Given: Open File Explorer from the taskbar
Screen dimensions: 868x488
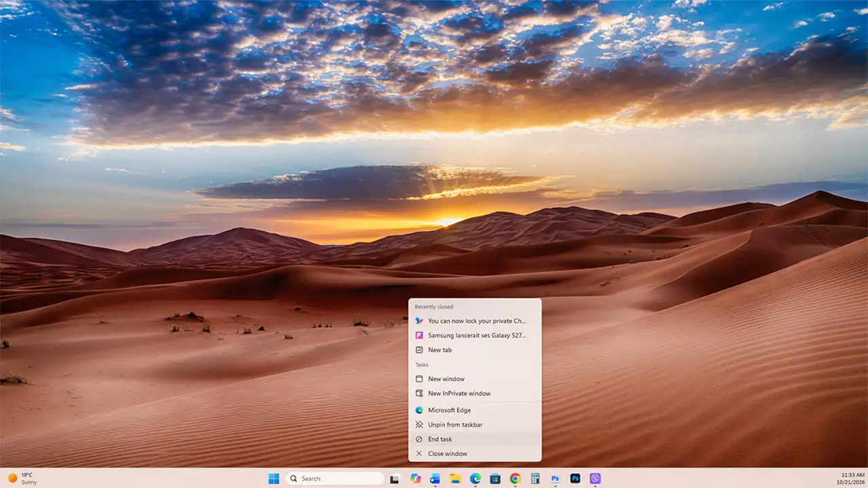Looking at the screenshot, I should coord(456,479).
